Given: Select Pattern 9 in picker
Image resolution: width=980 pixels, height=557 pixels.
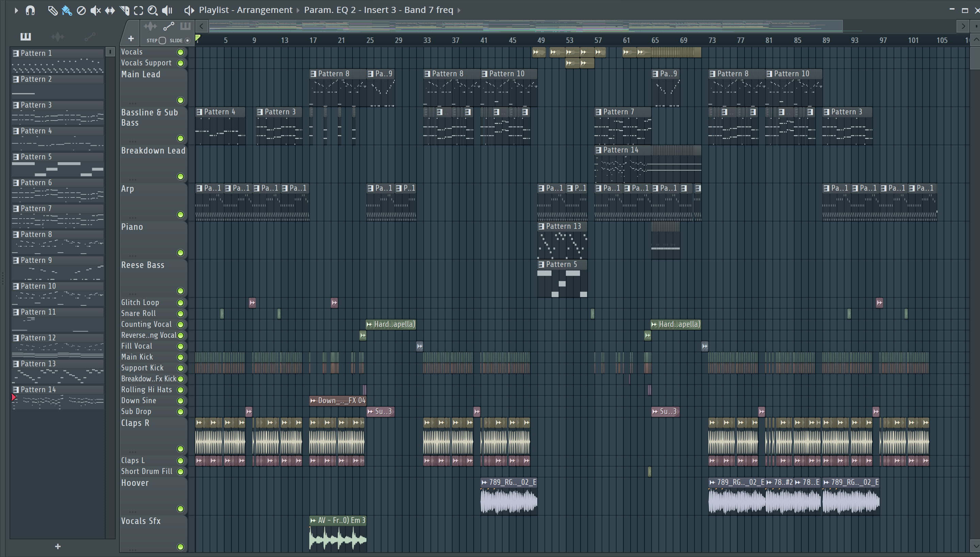Looking at the screenshot, I should 57,268.
